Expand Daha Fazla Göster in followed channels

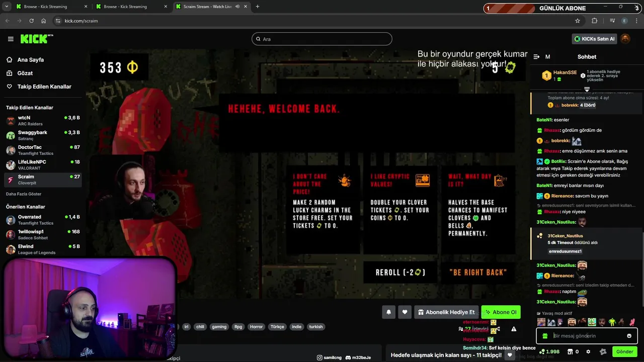click(x=24, y=194)
